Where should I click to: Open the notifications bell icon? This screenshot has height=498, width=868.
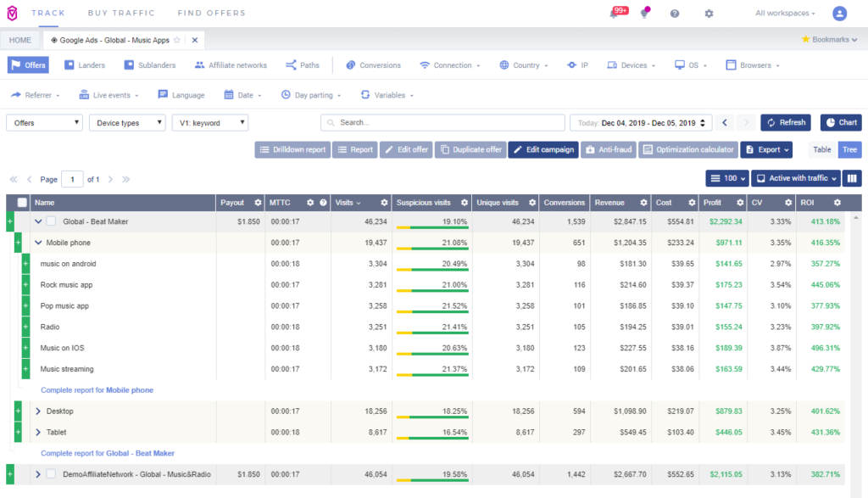point(614,14)
